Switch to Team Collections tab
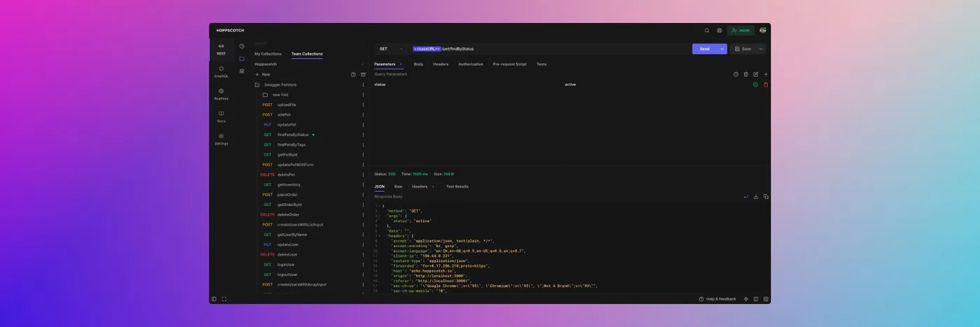 307,54
